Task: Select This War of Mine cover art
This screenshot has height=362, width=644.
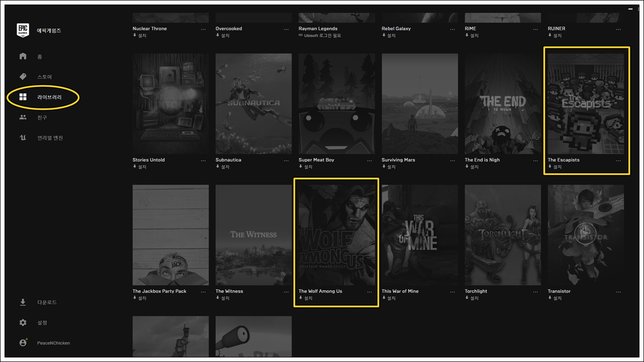Action: pyautogui.click(x=420, y=235)
